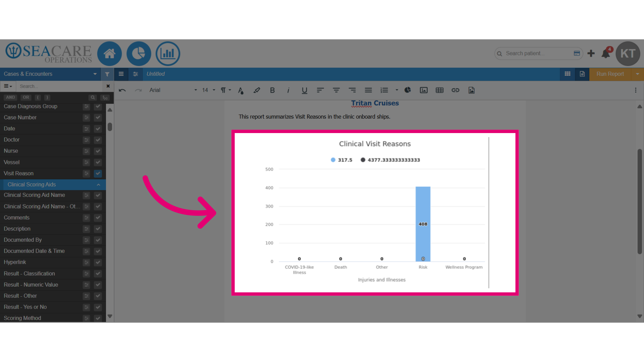Toggle the Description checkbox
The image size is (644, 362).
coord(98,229)
